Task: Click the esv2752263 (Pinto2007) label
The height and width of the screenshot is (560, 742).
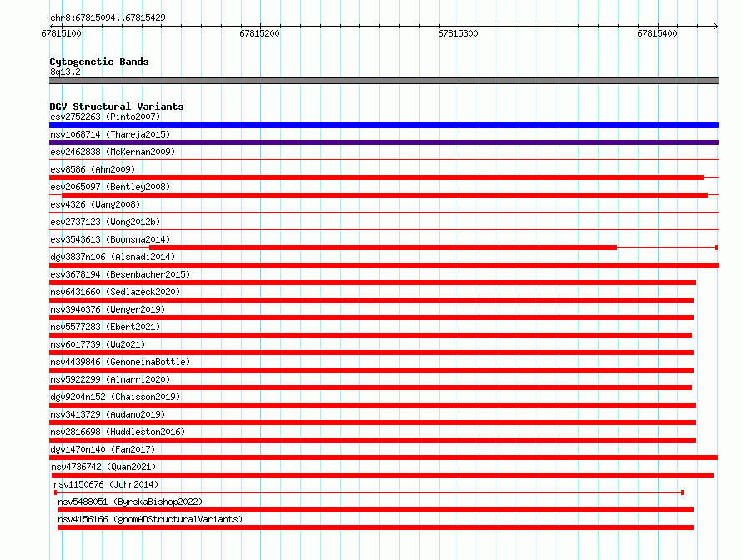Action: (105, 117)
